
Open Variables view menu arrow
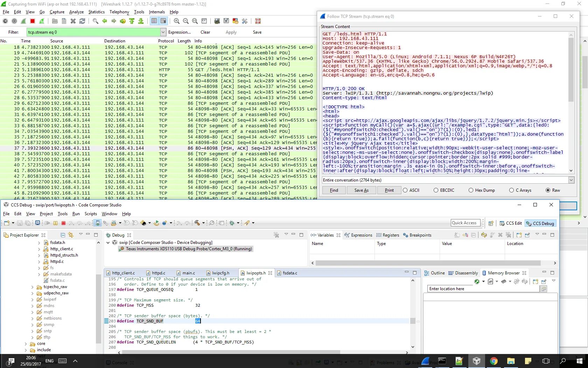click(x=537, y=234)
